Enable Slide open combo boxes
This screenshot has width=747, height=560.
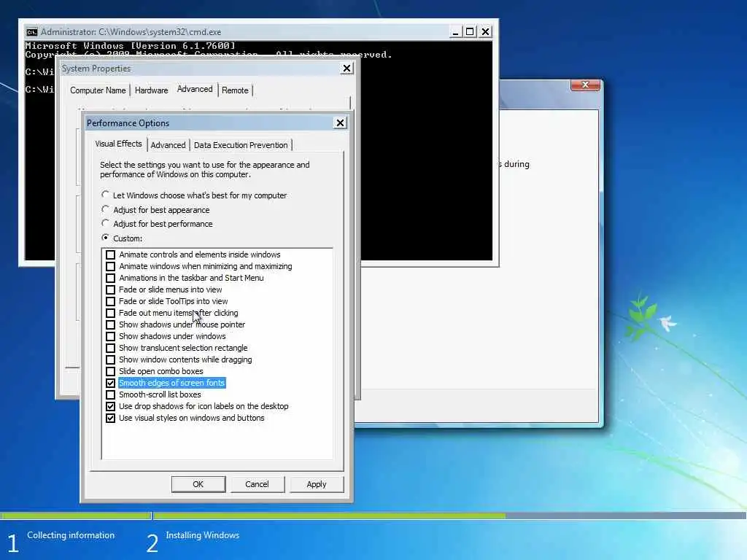click(x=111, y=371)
